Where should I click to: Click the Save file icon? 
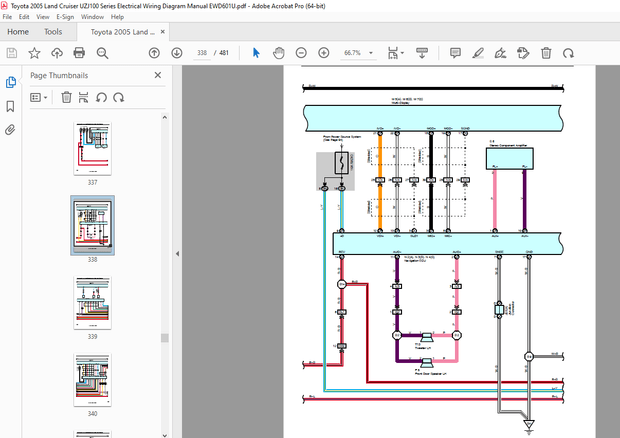point(12,53)
